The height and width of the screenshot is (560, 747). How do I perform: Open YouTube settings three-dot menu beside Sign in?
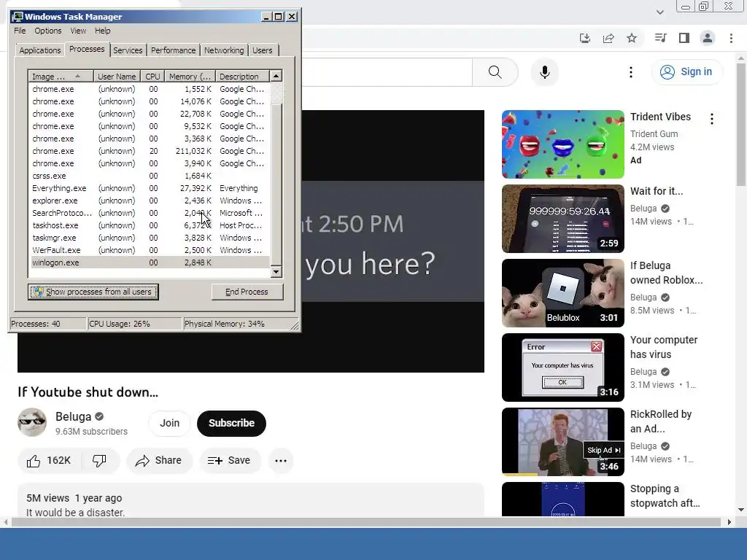tap(631, 72)
